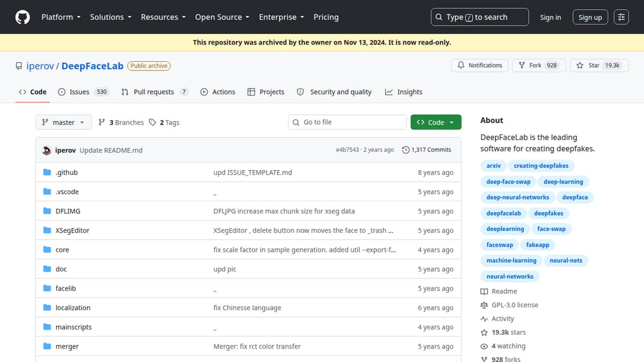The width and height of the screenshot is (644, 362).
Task: Open the 'fix Chinesse language' commit message
Action: click(x=247, y=308)
